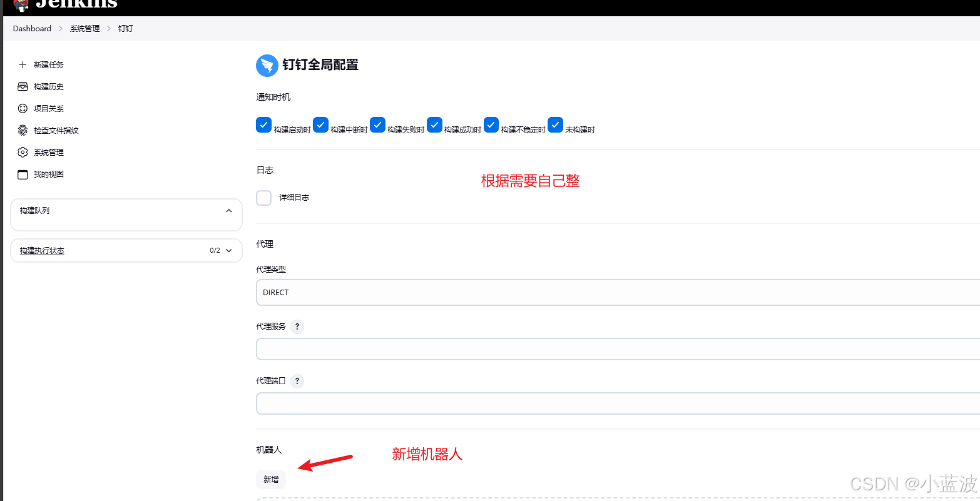Screen dimensions: 980x501
Task: Click the 构建队列 panel title
Action: click(x=34, y=211)
